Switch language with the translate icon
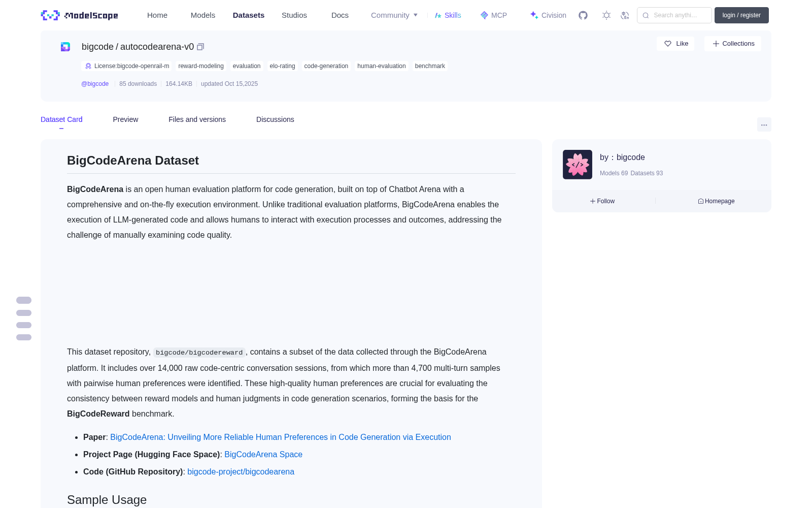812x508 pixels. tap(625, 15)
